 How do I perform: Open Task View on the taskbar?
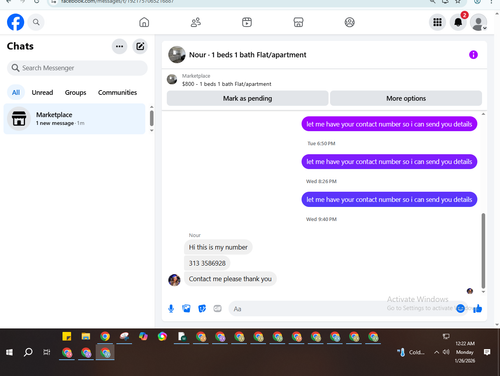pos(47,352)
